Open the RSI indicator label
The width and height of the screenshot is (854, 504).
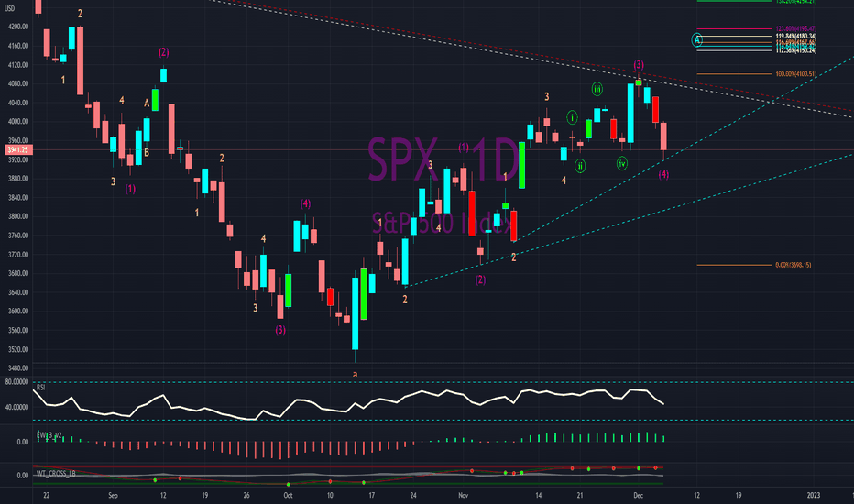coord(40,388)
